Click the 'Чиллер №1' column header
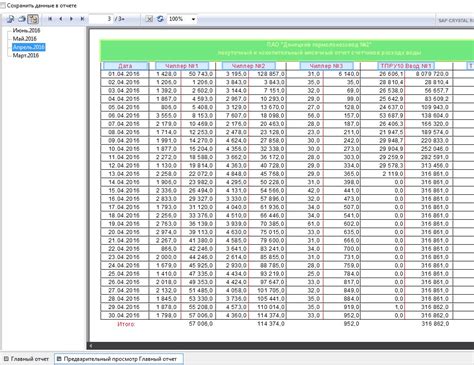Image resolution: width=474 pixels, height=365 pixels. 182,66
